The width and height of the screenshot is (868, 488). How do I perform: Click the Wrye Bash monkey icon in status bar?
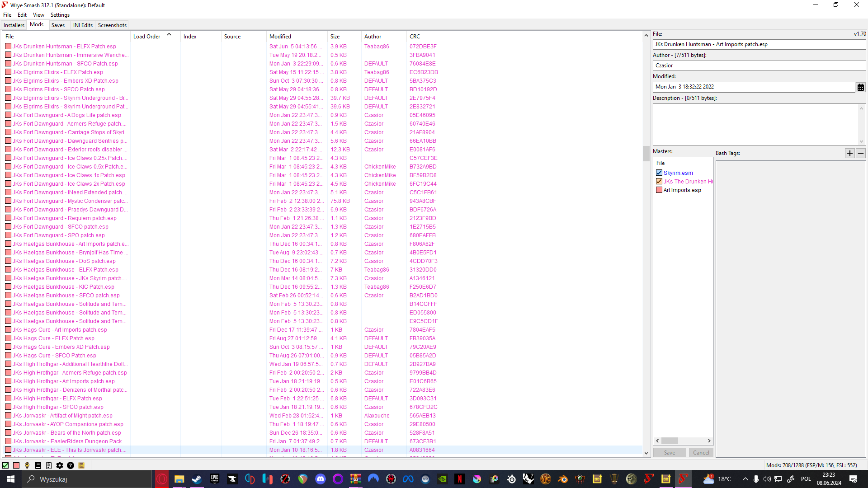[x=27, y=465]
